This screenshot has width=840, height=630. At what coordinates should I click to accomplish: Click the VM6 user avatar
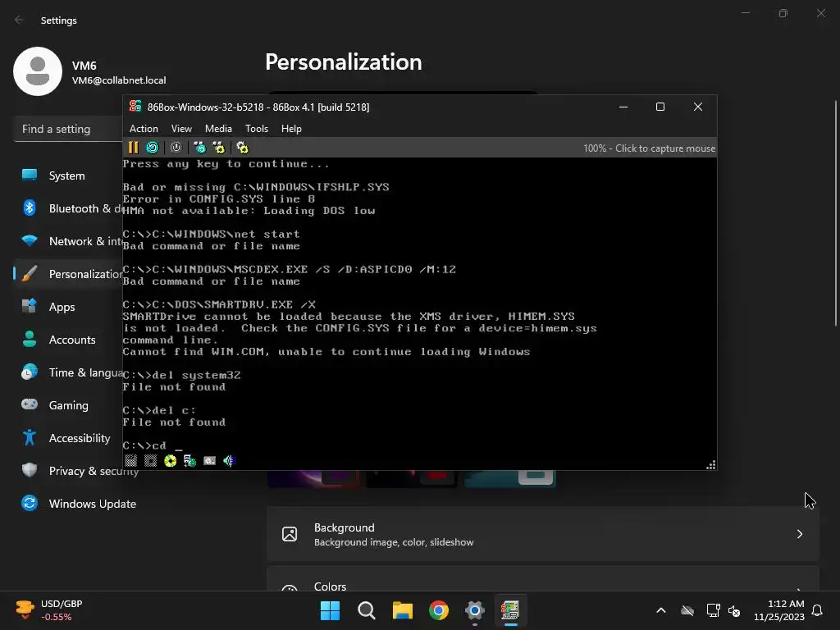tap(38, 71)
